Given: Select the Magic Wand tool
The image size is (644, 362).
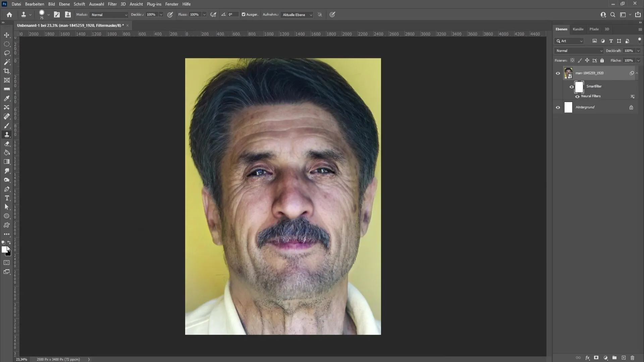Looking at the screenshot, I should pos(7,61).
